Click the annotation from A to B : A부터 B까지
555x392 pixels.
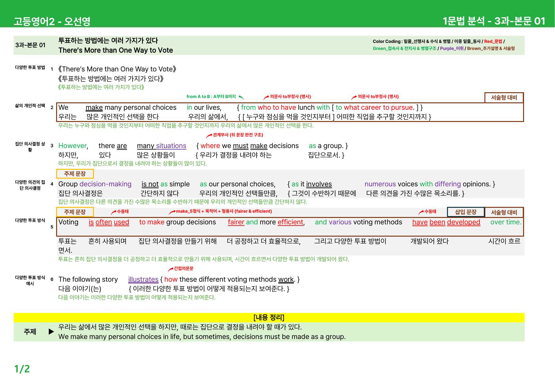211,97
